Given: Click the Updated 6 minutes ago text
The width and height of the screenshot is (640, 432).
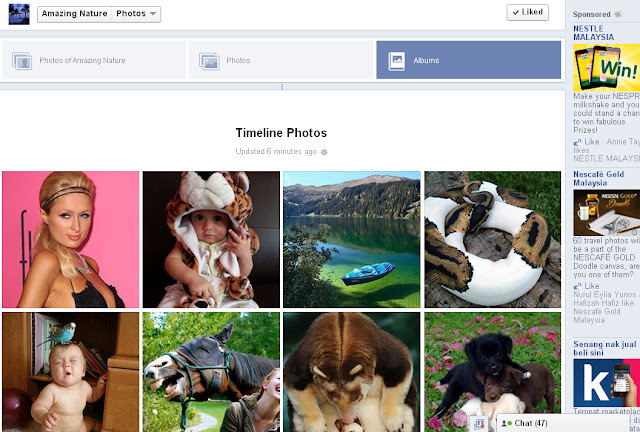Looking at the screenshot, I should (276, 151).
